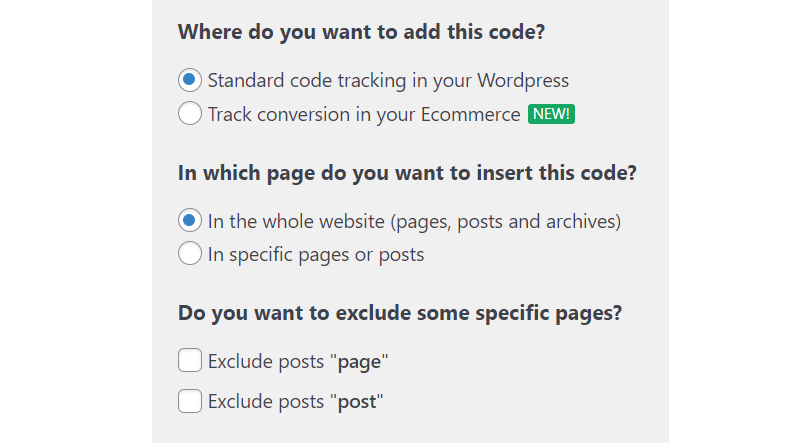The height and width of the screenshot is (443, 804).
Task: Click the word "Ecommerce" beside the NEW! badge
Action: click(470, 114)
